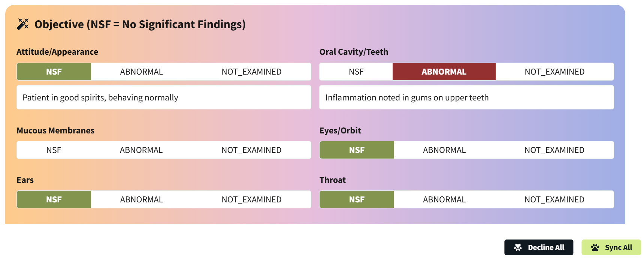Mark Ears as NOT_EXAMINED

(x=251, y=199)
